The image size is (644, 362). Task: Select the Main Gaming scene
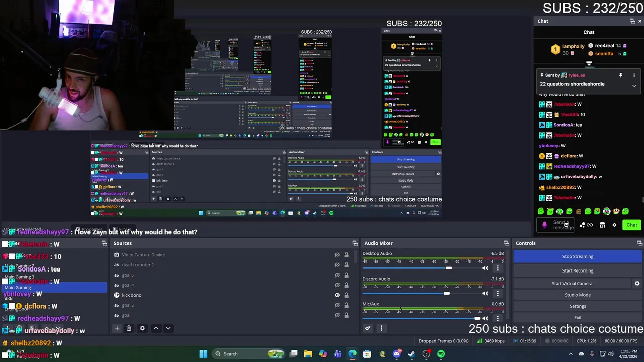click(x=54, y=288)
